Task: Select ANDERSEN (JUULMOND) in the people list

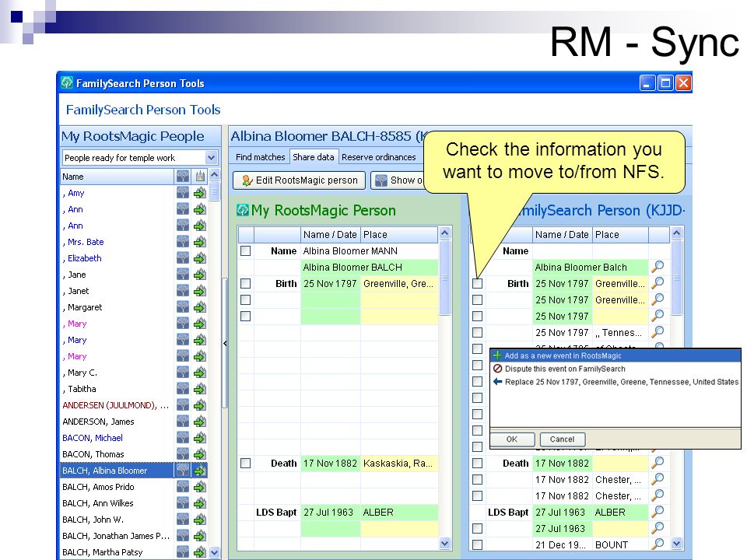Action: coord(116,405)
